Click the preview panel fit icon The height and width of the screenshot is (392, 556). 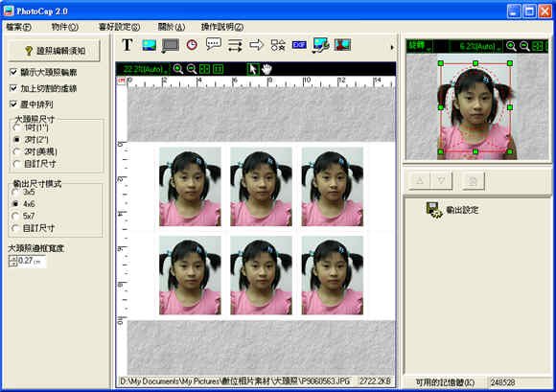click(538, 46)
